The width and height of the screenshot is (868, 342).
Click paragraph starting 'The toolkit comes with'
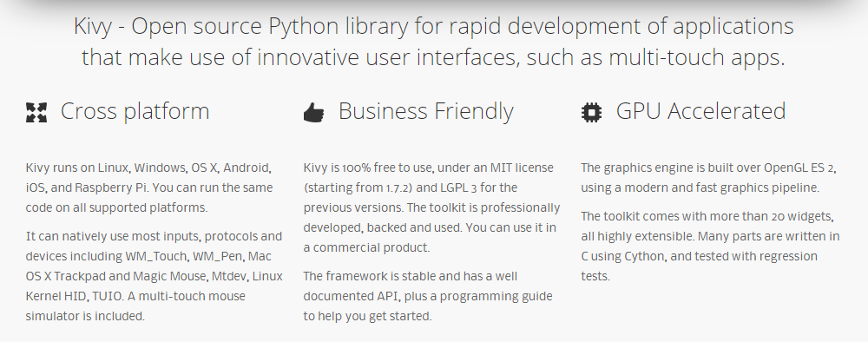point(710,247)
